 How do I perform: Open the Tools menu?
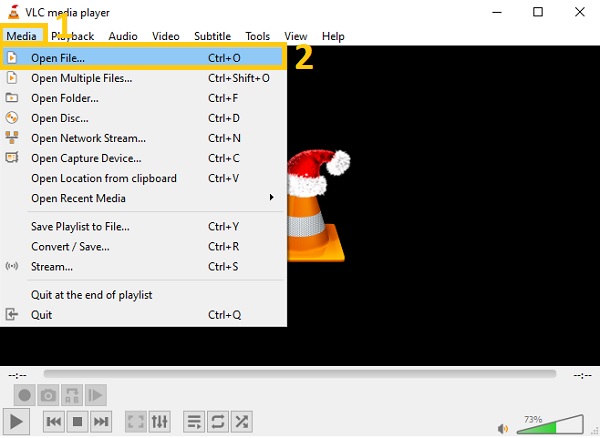click(258, 36)
